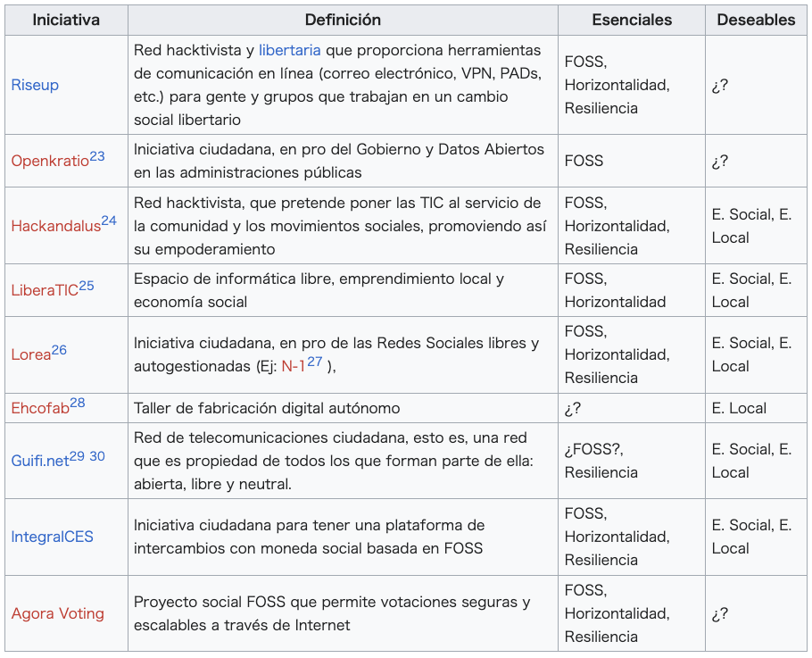
Task: Click 'E. Local' in the Ehcofab row
Action: (756, 408)
